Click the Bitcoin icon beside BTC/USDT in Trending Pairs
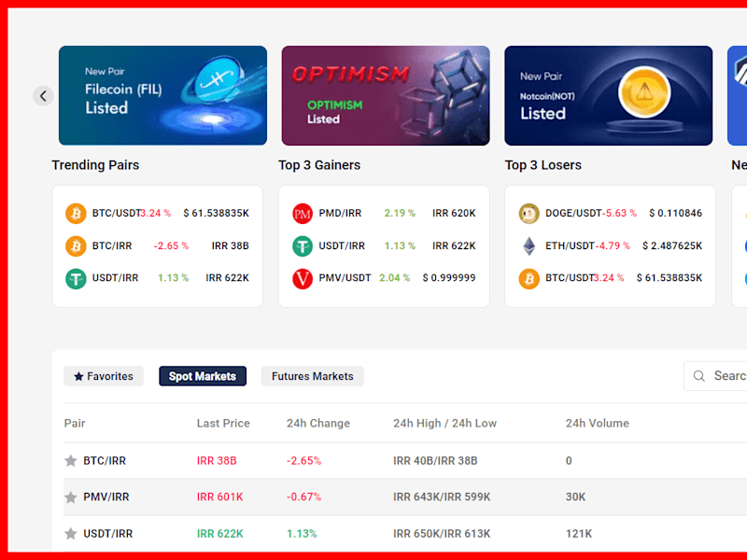The width and height of the screenshot is (747, 560). click(x=76, y=214)
